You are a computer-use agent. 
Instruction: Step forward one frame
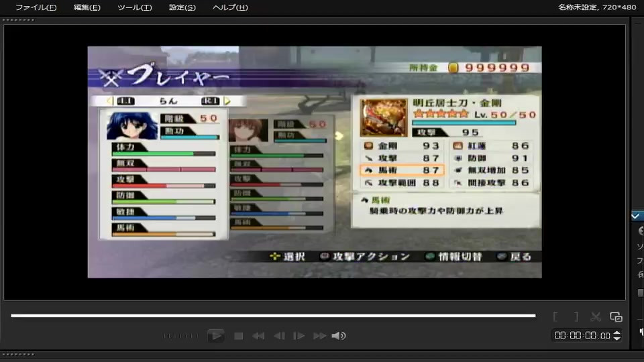[x=299, y=336]
